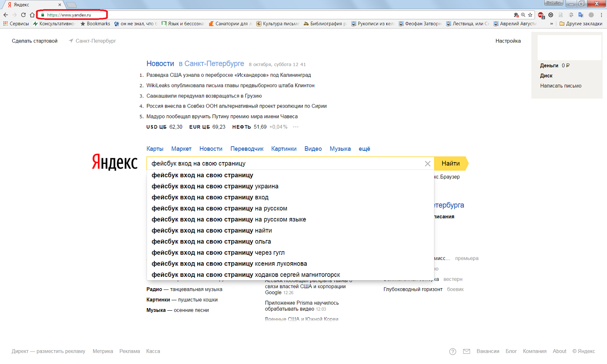Click the browser address bar URL
This screenshot has height=364, width=607.
point(69,15)
